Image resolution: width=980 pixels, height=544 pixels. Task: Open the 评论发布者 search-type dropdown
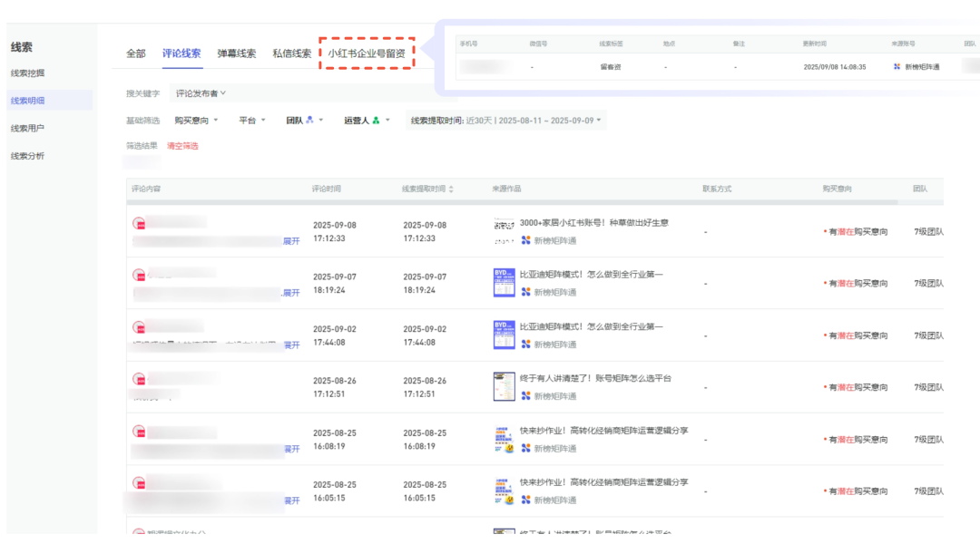(x=201, y=93)
